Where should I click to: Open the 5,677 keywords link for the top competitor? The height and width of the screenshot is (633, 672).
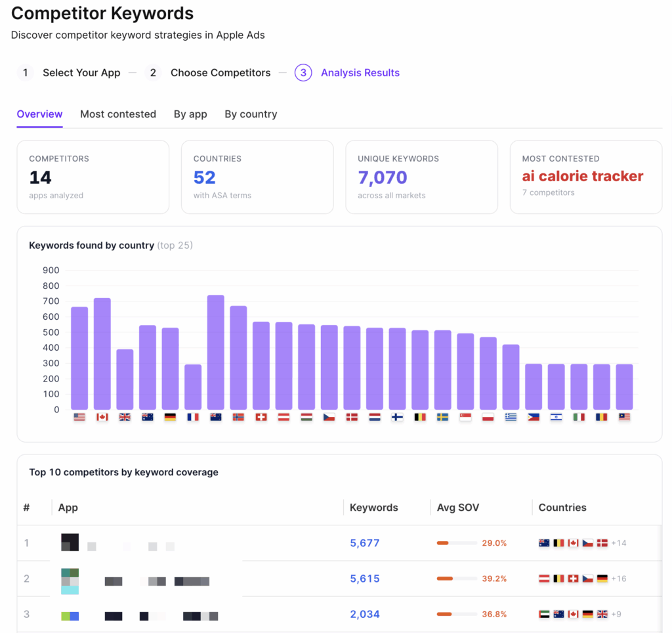(364, 543)
